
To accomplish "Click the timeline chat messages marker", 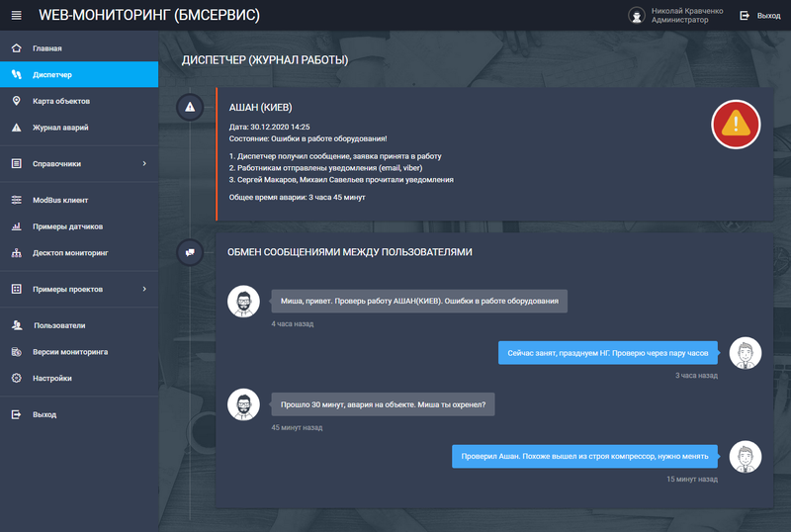I will (190, 252).
